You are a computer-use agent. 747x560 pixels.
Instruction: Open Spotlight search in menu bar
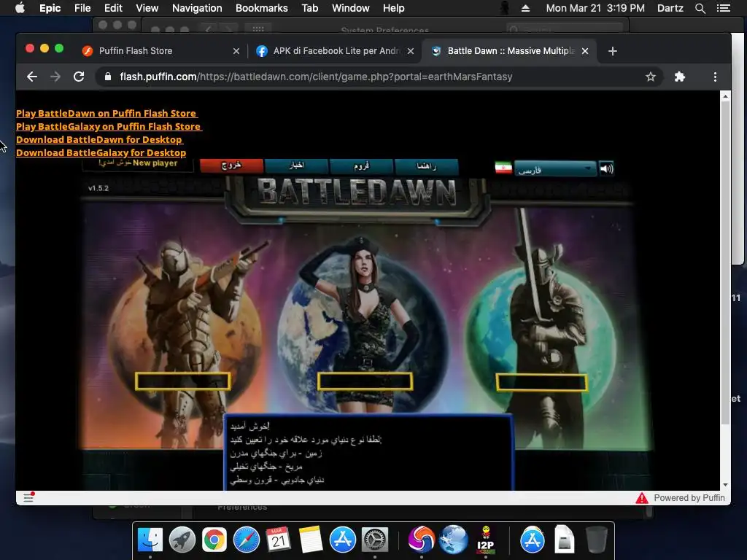(x=700, y=8)
